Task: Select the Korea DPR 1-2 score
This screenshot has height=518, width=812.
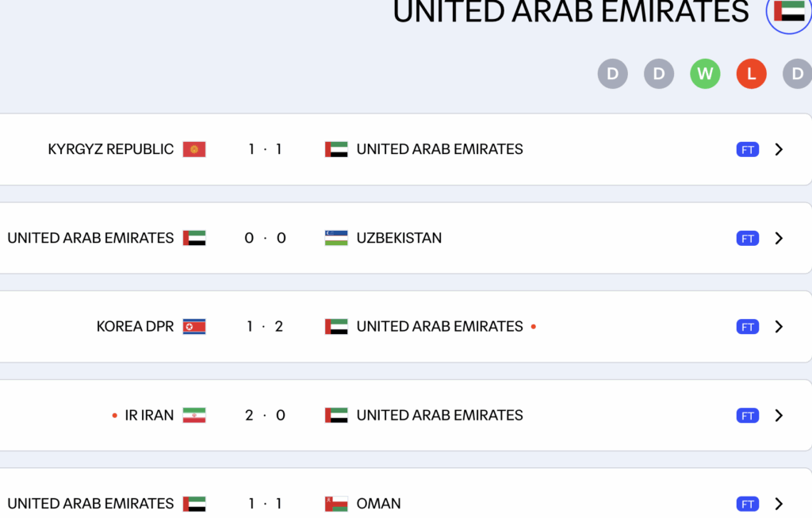Action: click(265, 327)
